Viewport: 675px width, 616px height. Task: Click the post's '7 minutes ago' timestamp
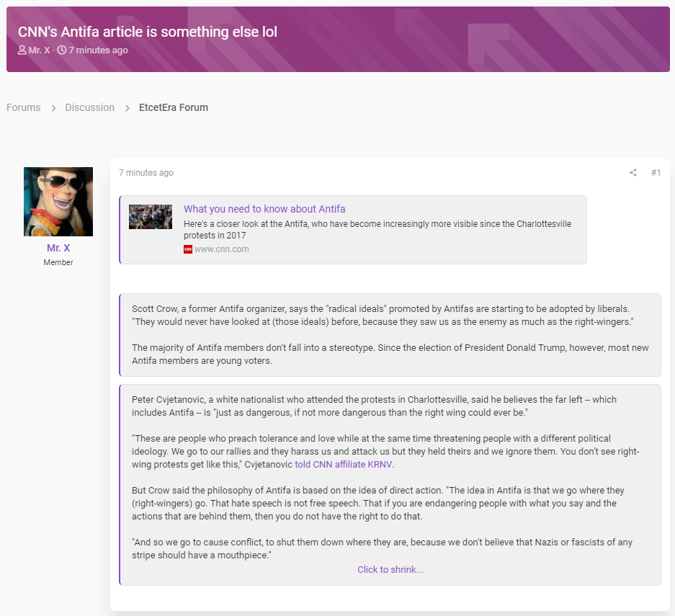146,173
